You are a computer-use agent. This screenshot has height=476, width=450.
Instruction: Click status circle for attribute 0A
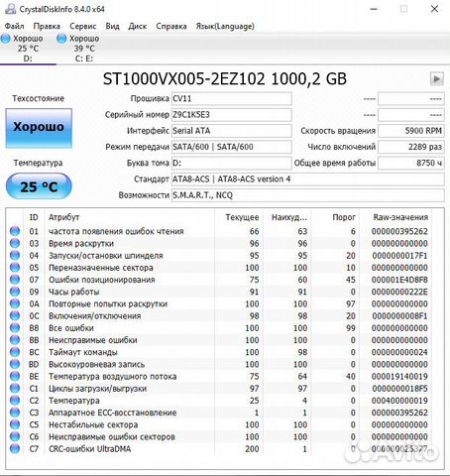15,303
